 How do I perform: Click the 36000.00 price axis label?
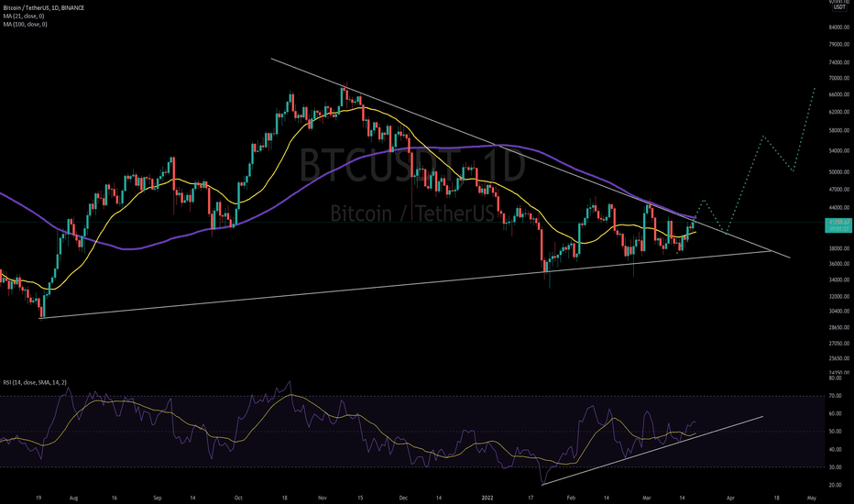click(838, 264)
